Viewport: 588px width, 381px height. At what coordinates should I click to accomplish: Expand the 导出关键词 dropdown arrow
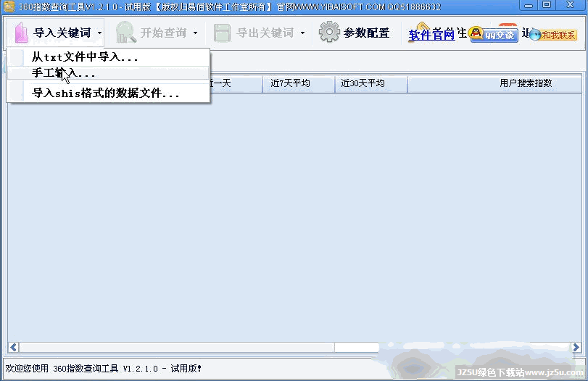point(302,33)
